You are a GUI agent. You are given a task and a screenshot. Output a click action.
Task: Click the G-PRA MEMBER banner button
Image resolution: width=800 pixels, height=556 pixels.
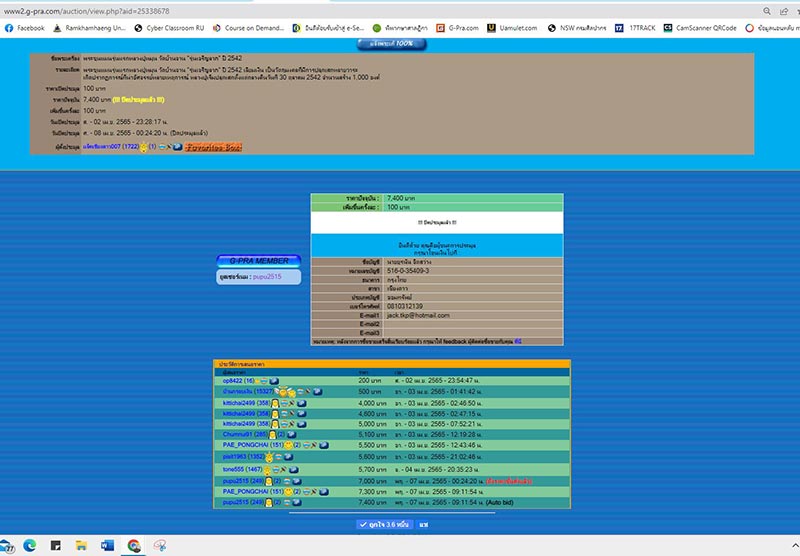click(258, 260)
